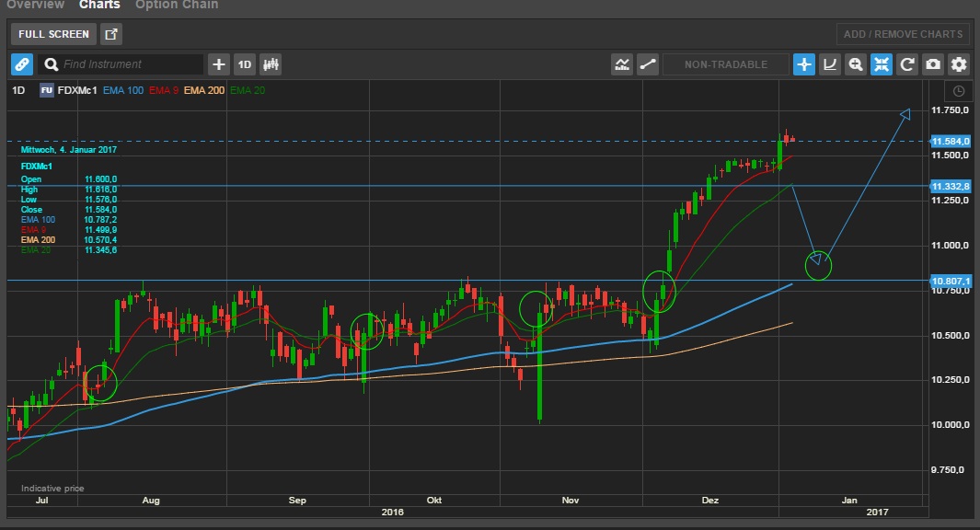
Task: Open the candlestick chart type selector
Action: click(271, 64)
